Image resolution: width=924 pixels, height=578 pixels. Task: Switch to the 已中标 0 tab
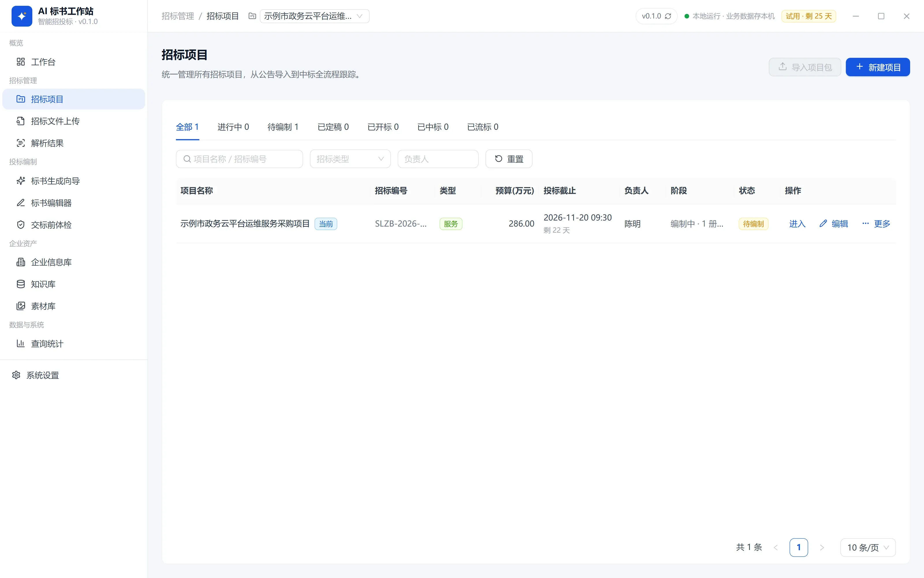point(433,127)
